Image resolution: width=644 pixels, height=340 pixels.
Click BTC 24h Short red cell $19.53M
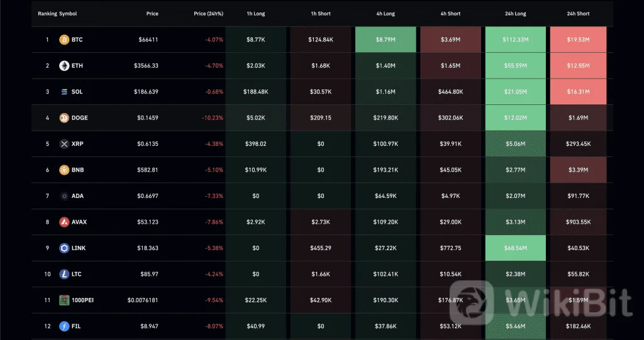tap(578, 40)
